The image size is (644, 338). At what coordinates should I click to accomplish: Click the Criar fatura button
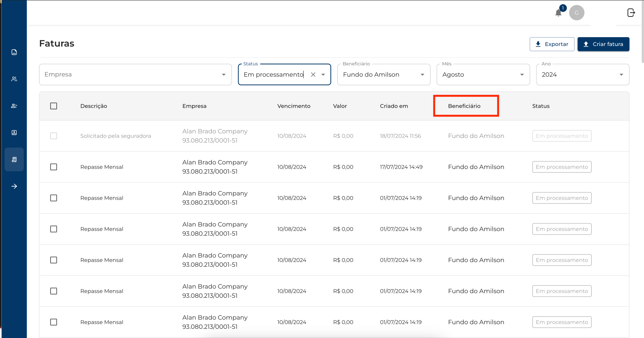tap(603, 44)
